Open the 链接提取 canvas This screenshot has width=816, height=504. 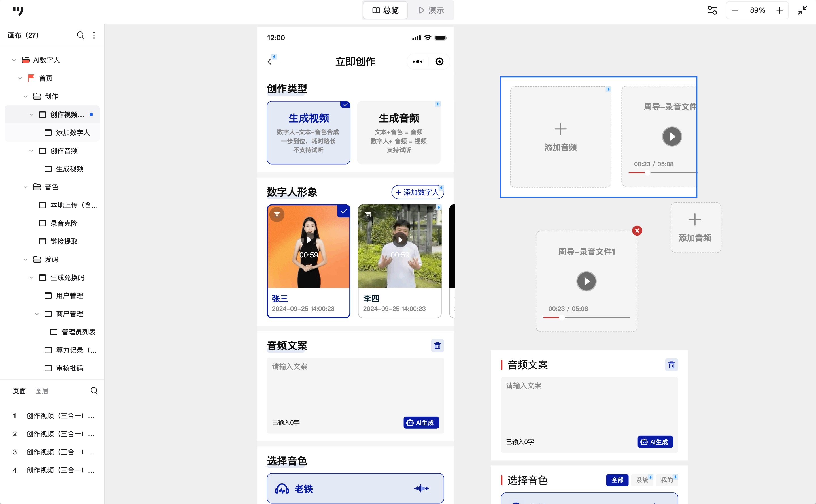tap(52, 241)
